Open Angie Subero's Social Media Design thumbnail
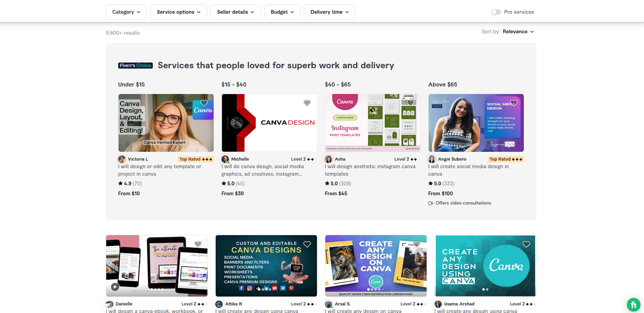The image size is (644, 313). [476, 123]
